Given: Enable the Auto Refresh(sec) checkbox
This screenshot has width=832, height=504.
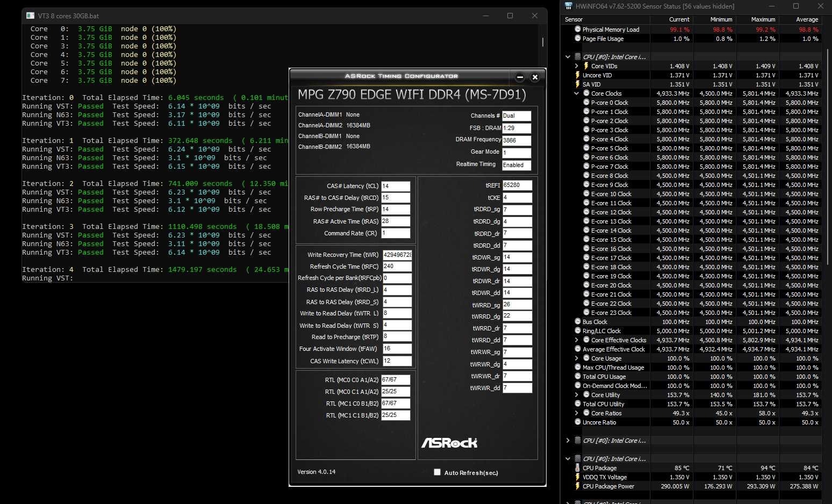Looking at the screenshot, I should pos(437,472).
